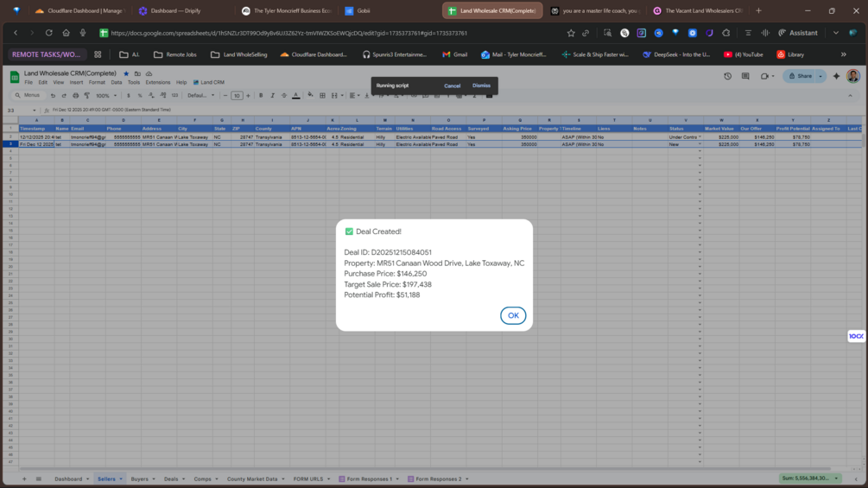Cancel the running script
868x488 pixels.
click(x=452, y=86)
